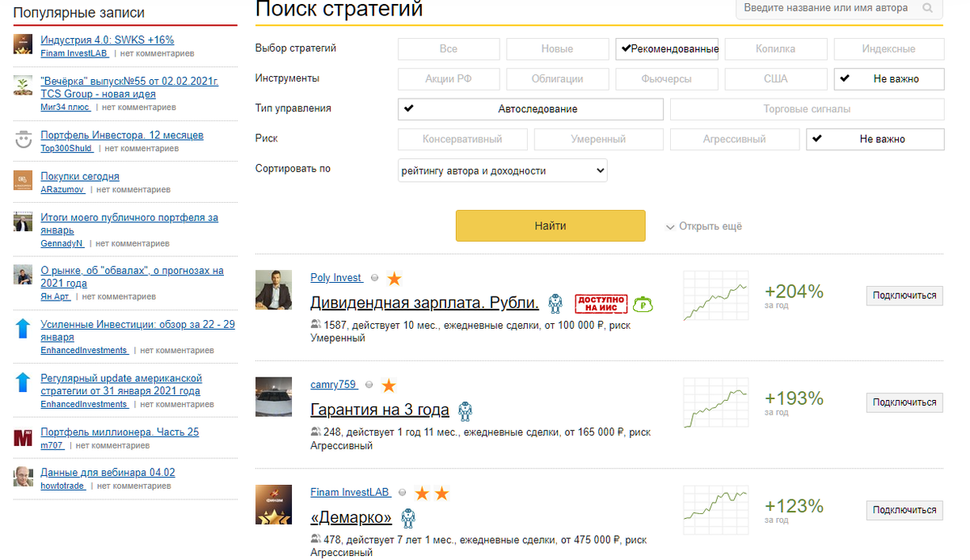Click the double star rating next to Finam InvestLAB
This screenshot has width=970, height=560.
coord(432,491)
